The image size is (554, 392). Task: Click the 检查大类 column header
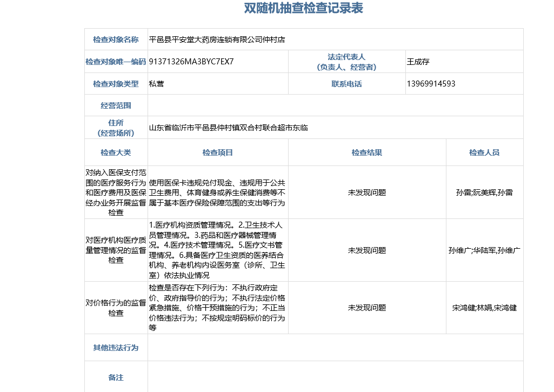pos(116,152)
